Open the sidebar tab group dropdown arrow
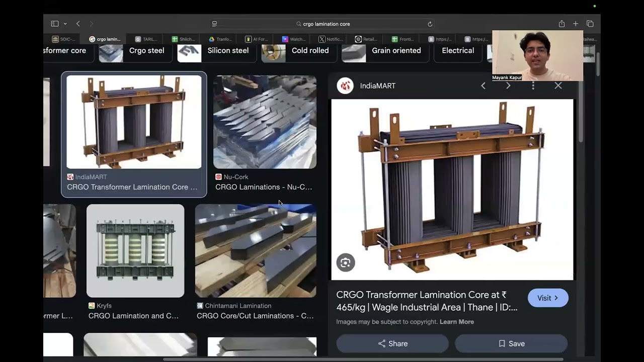This screenshot has width=644, height=362. point(65,24)
